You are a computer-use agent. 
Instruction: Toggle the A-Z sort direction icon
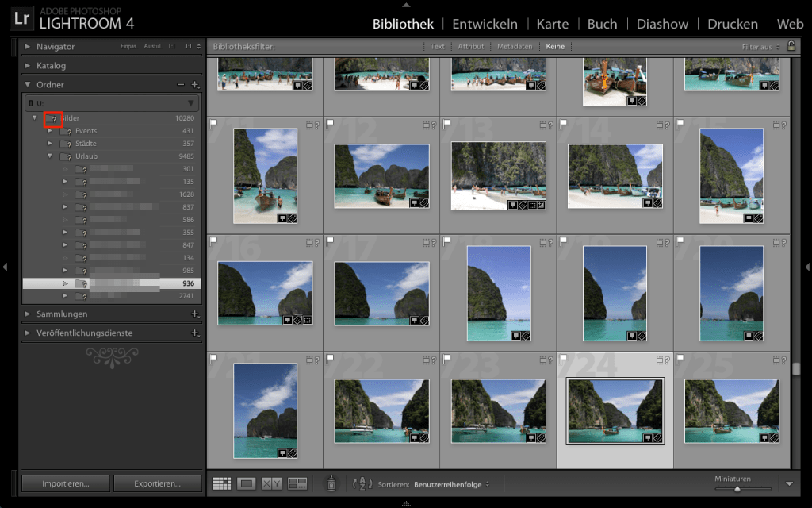point(362,483)
